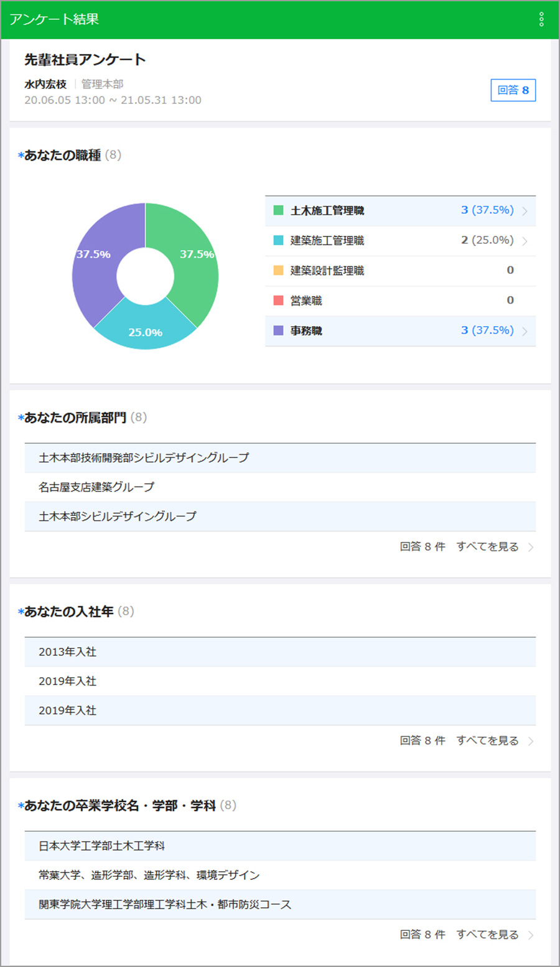Open the three-dot more options menu
This screenshot has width=560, height=967.
541,19
